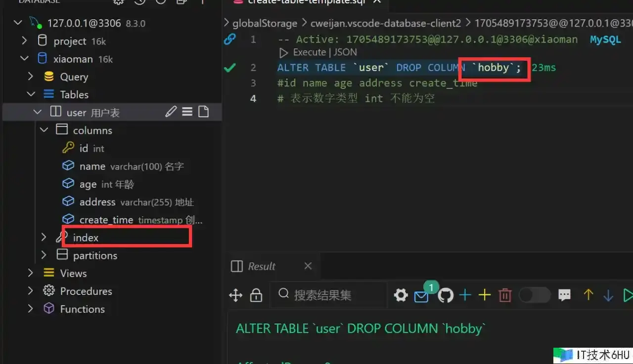Click the pencil edit icon on user table
This screenshot has width=633, height=364.
click(171, 112)
